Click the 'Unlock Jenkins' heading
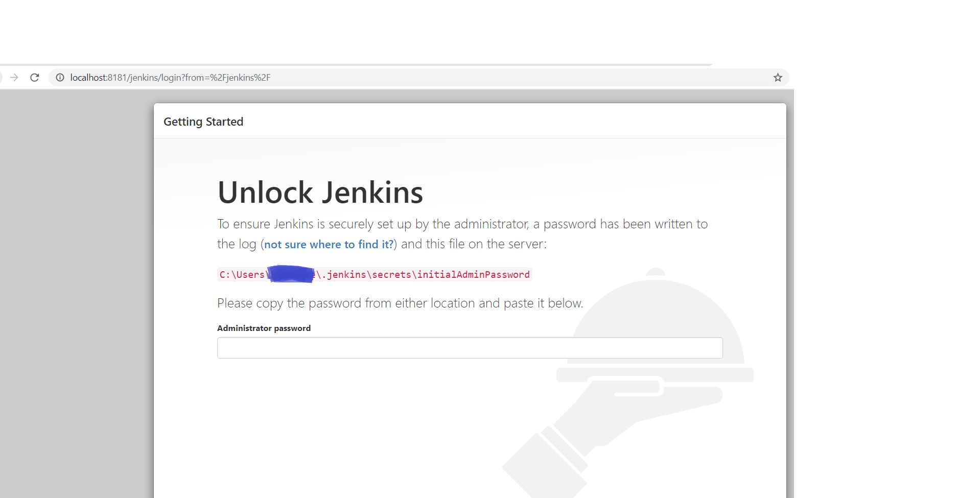The width and height of the screenshot is (980, 498). (320, 193)
